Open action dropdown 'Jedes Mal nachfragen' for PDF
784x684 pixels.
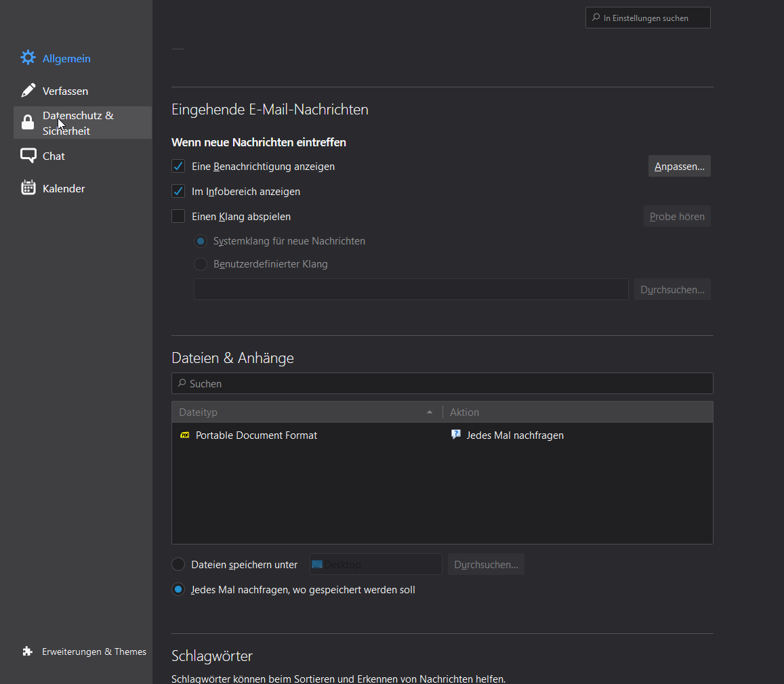[x=515, y=435]
